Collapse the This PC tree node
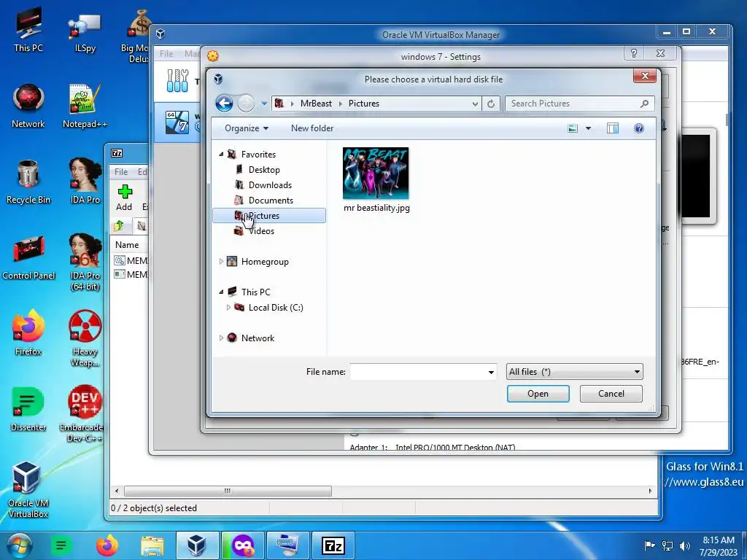 pos(221,292)
